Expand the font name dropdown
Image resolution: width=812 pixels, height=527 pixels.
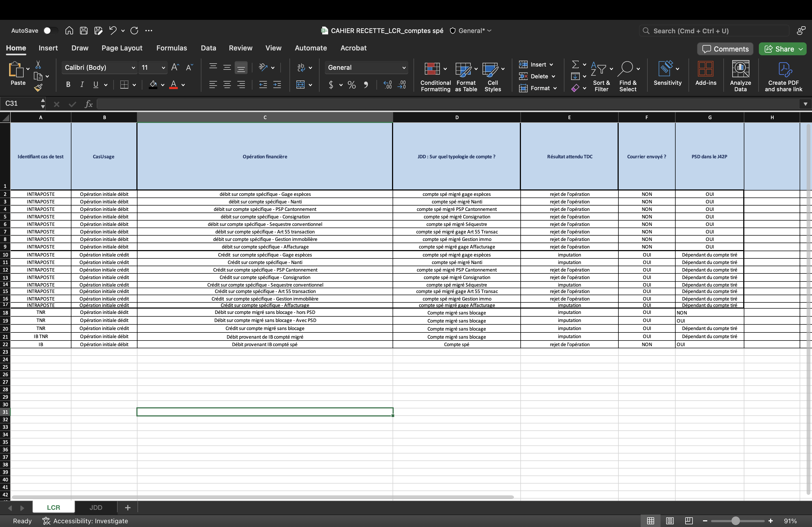pyautogui.click(x=133, y=68)
